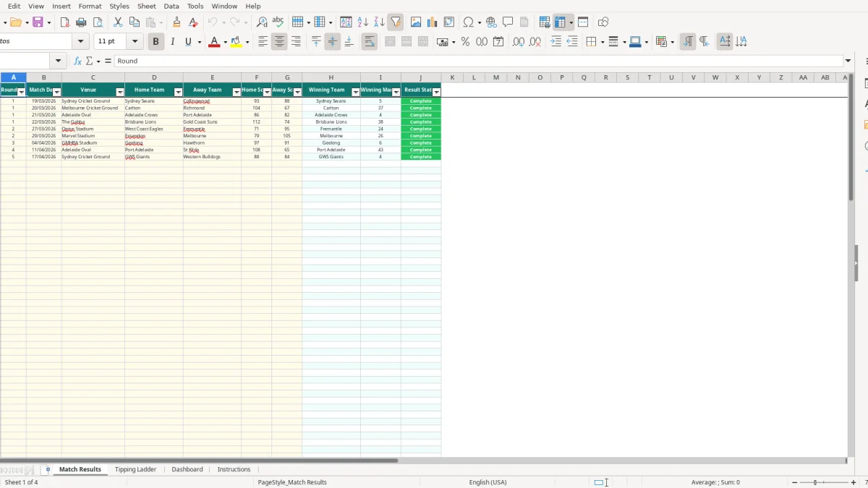Sort the data ascending
The image size is (868, 488).
pyautogui.click(x=363, y=22)
